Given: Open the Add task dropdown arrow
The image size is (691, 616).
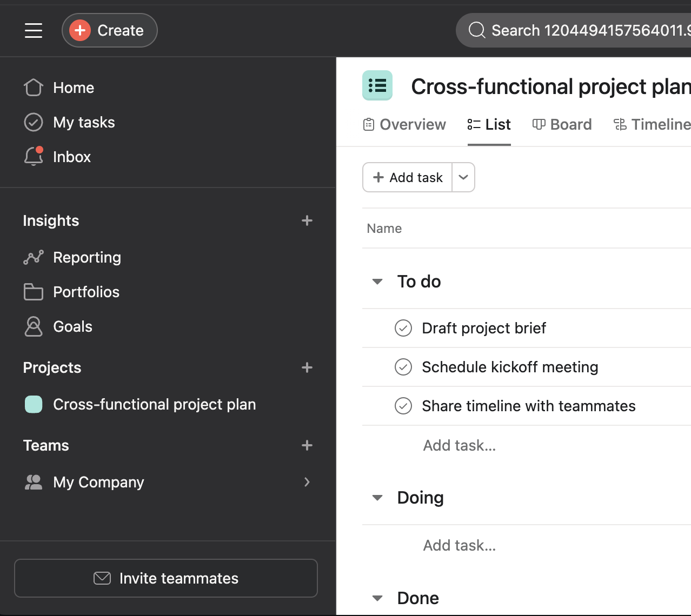Looking at the screenshot, I should pyautogui.click(x=463, y=177).
